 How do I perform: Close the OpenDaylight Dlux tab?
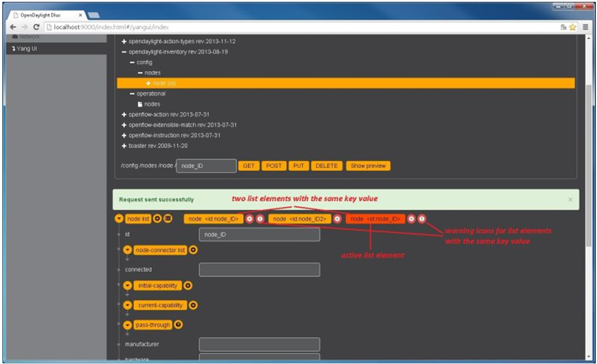pos(80,15)
